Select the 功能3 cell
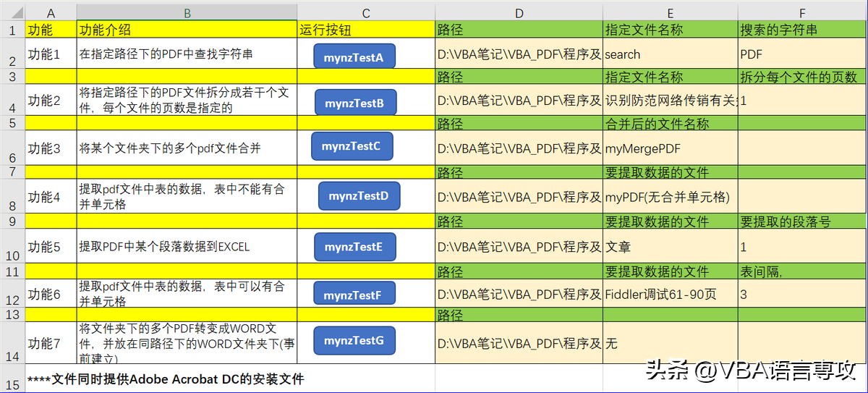The height and width of the screenshot is (393, 868). pos(51,148)
